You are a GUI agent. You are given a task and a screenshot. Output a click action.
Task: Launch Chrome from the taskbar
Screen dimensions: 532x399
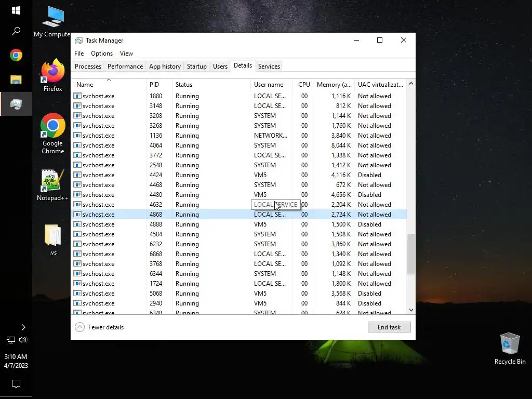tap(16, 55)
